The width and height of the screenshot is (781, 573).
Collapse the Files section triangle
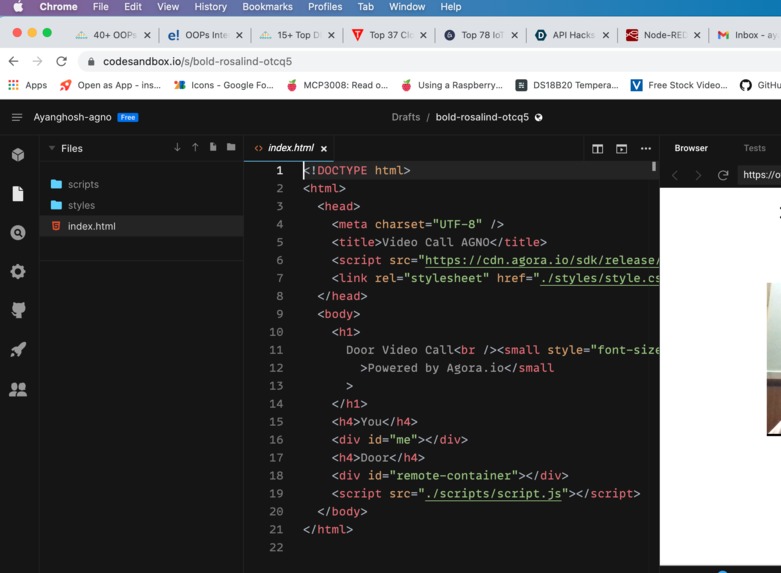[x=52, y=148]
